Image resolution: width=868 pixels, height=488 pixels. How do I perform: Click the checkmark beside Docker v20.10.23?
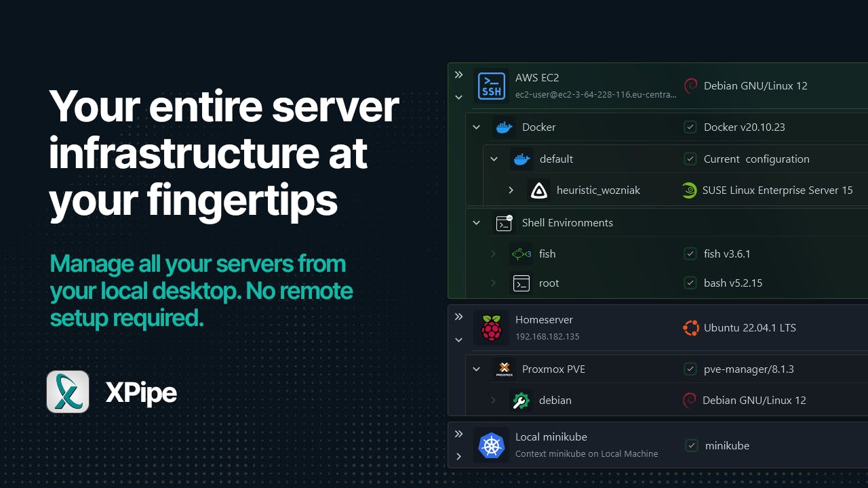tap(690, 127)
